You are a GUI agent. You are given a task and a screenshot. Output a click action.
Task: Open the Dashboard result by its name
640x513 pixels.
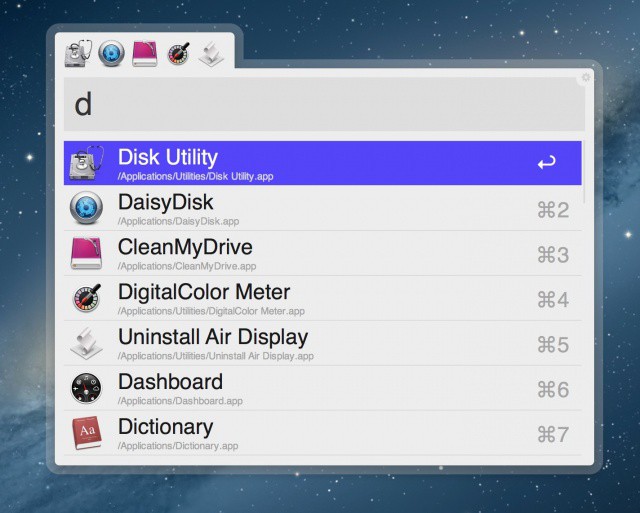pos(170,382)
